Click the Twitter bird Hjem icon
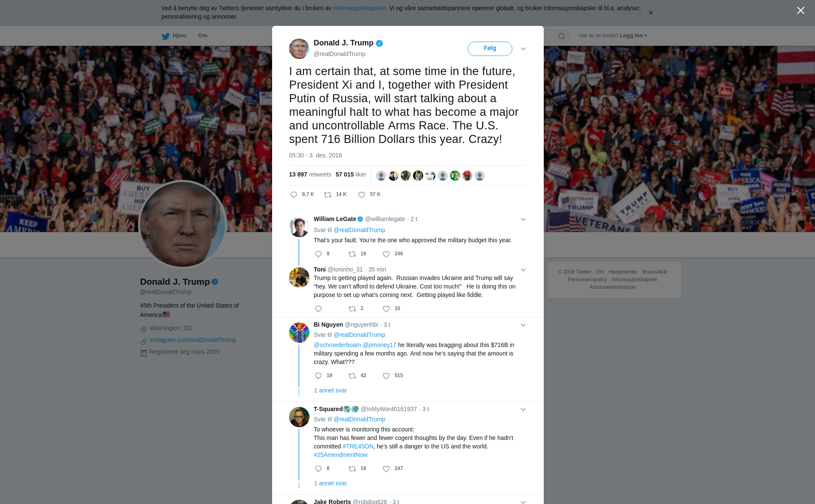This screenshot has width=815, height=504. click(166, 36)
